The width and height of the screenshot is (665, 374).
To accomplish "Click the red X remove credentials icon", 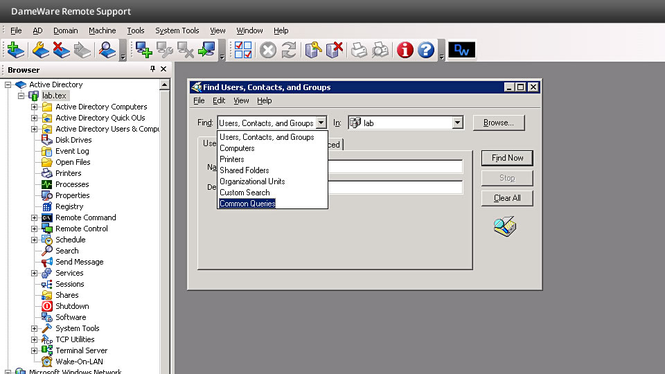I will (334, 50).
